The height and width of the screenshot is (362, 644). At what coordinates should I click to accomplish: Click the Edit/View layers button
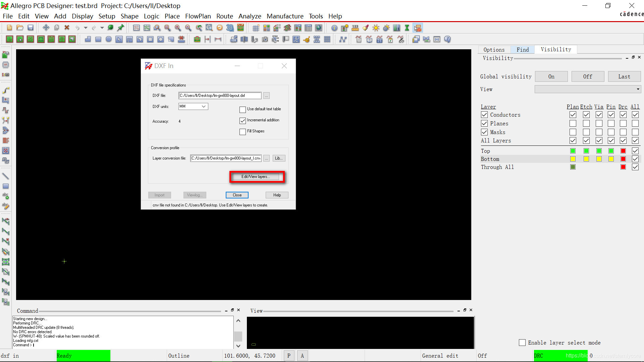click(256, 177)
